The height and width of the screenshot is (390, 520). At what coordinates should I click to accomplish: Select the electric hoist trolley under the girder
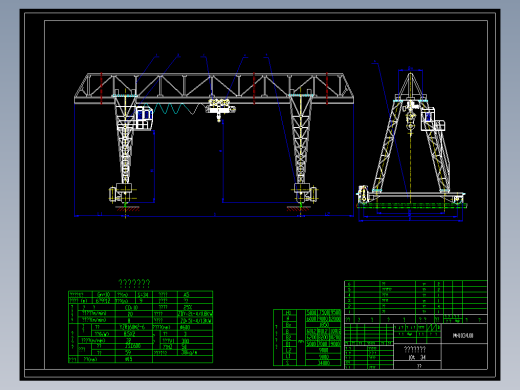tap(221, 109)
